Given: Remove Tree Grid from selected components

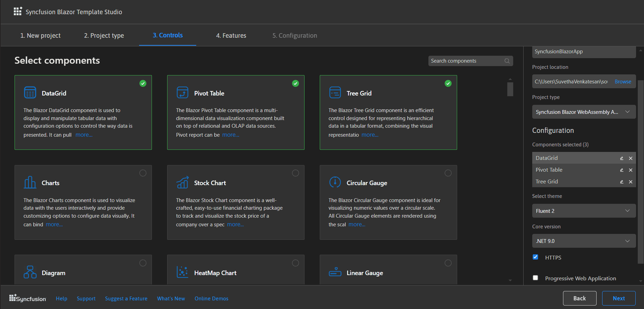Looking at the screenshot, I should (631, 182).
